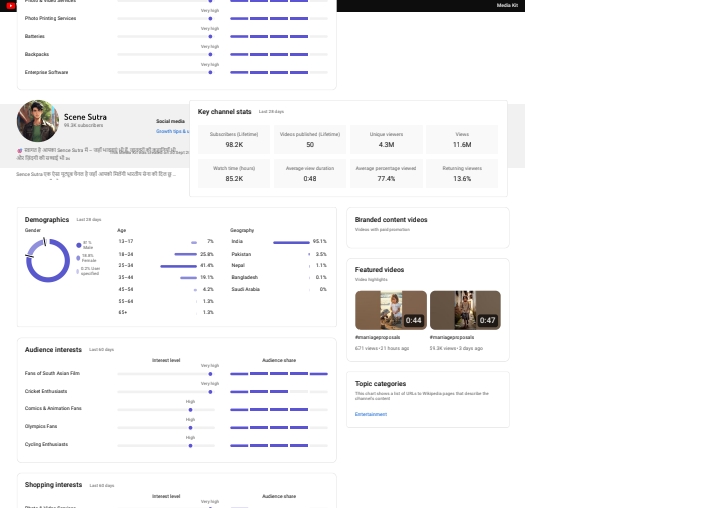The image size is (720, 508).
Task: Click the Subscribers (Lifetime) stat card
Action: click(234, 139)
